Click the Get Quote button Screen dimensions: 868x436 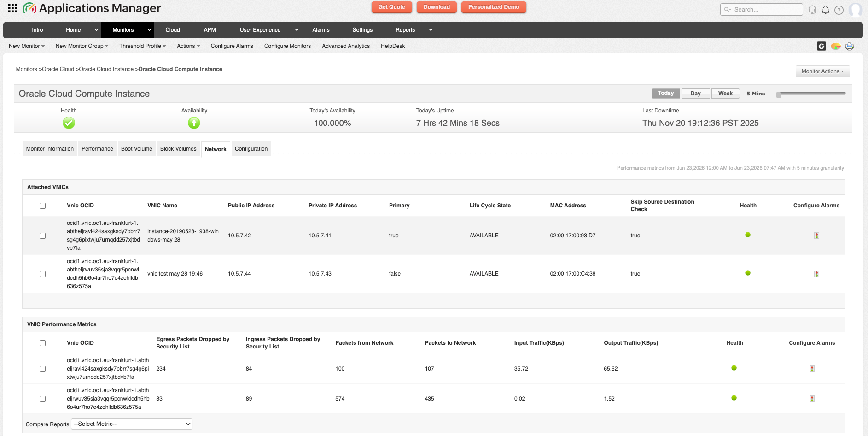(391, 7)
